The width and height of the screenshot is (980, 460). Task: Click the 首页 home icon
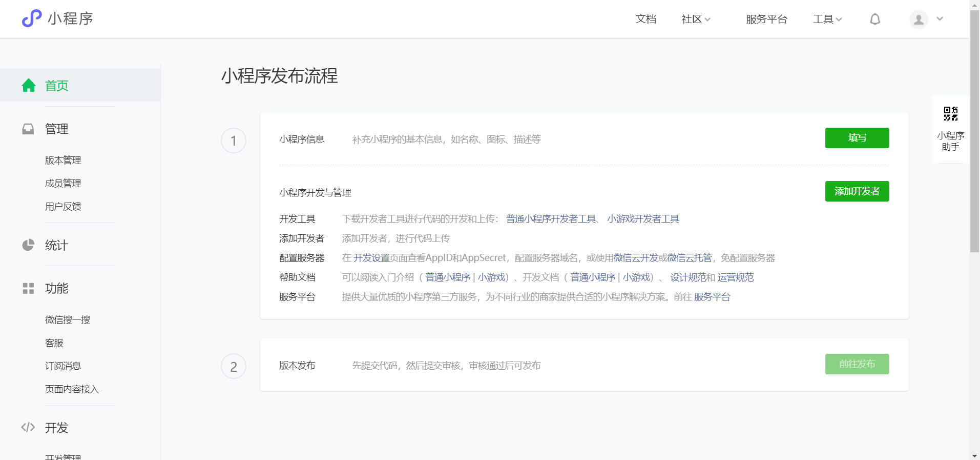(29, 85)
